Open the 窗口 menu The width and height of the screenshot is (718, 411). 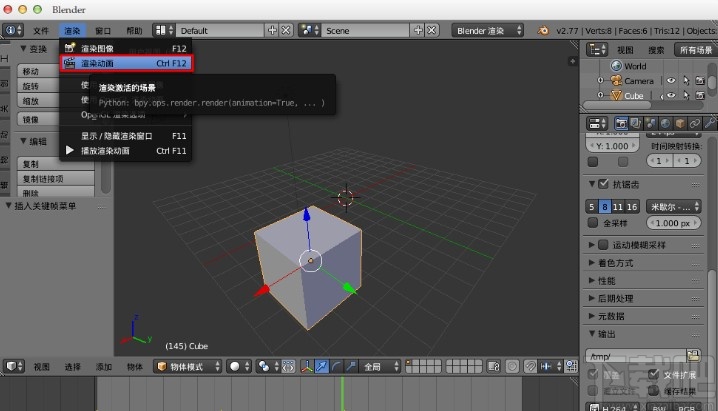(x=103, y=31)
